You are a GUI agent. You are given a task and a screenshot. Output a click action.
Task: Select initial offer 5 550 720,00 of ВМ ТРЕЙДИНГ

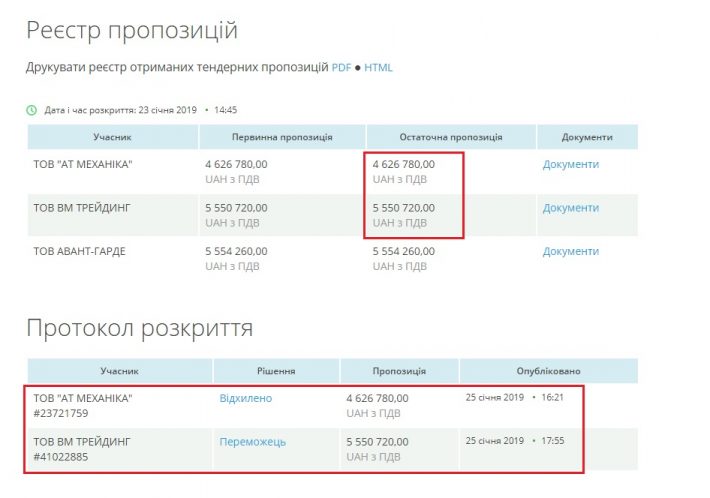pyautogui.click(x=236, y=208)
